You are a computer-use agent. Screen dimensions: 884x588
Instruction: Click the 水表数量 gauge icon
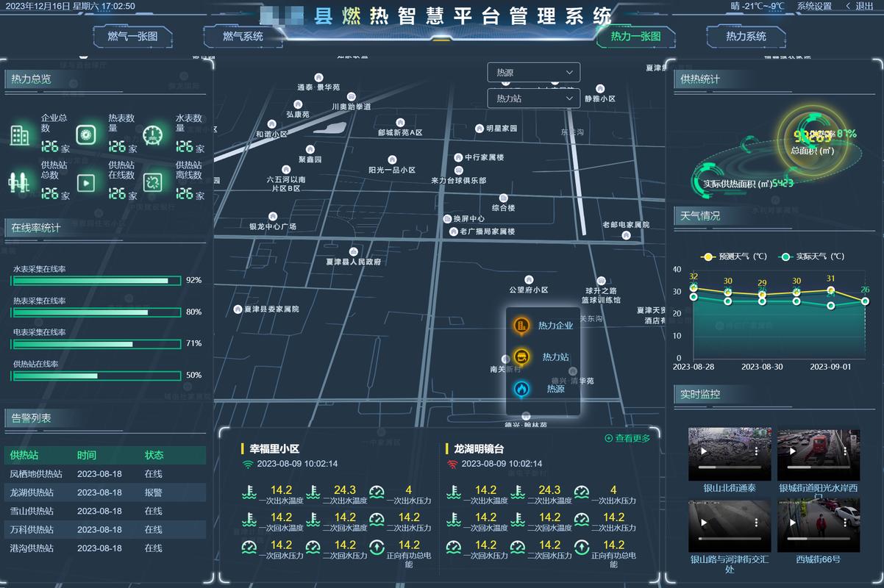[x=152, y=135]
